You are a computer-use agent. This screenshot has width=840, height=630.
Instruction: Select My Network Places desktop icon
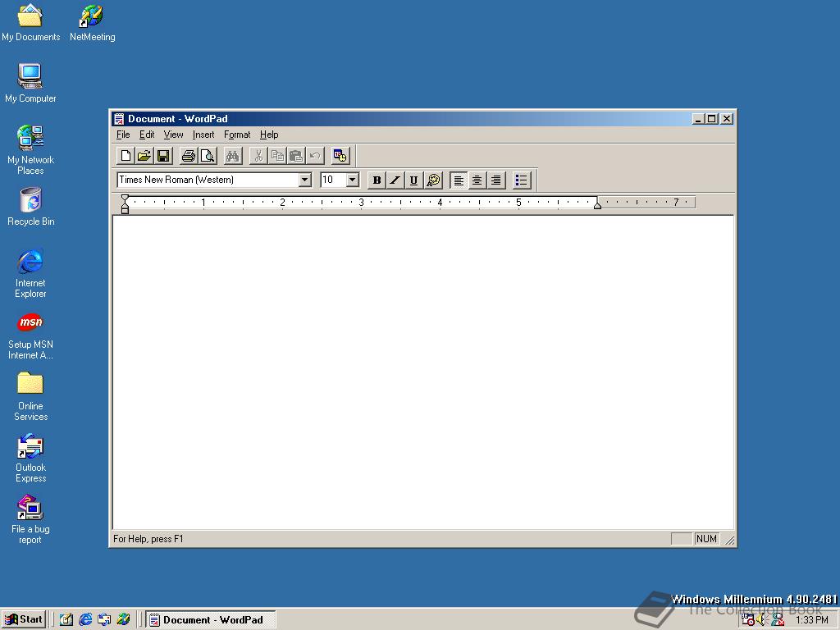click(x=30, y=150)
